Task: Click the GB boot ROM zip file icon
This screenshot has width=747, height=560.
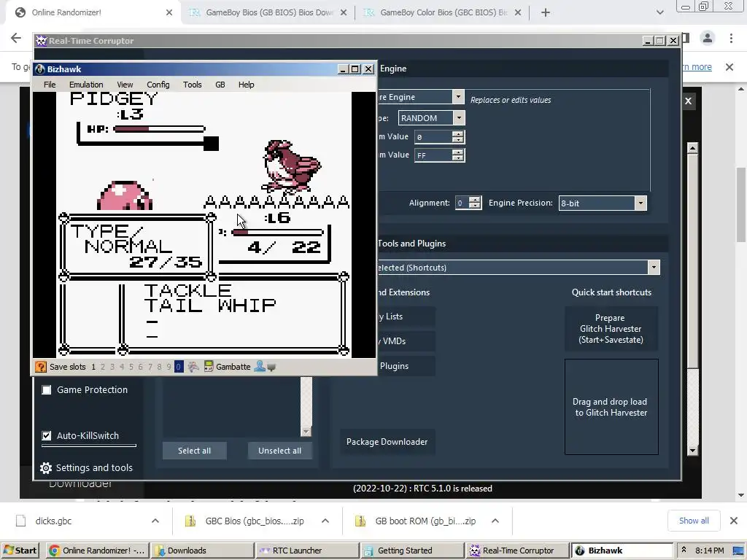Action: tap(360, 521)
